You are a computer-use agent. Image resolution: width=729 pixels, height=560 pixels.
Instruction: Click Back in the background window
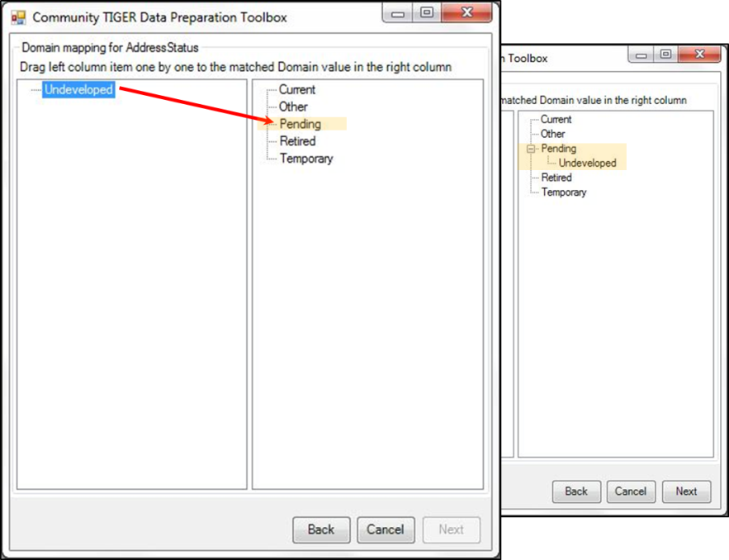[x=576, y=491]
